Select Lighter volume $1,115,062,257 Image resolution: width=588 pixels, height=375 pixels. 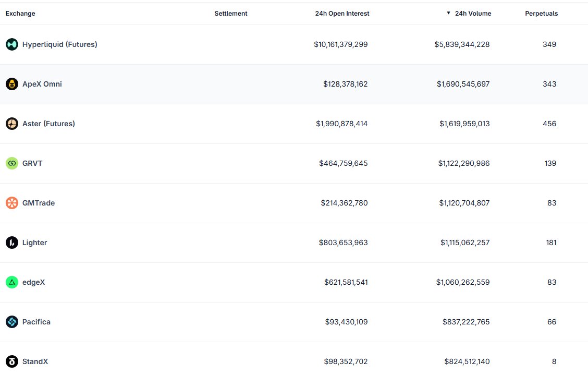click(x=465, y=243)
